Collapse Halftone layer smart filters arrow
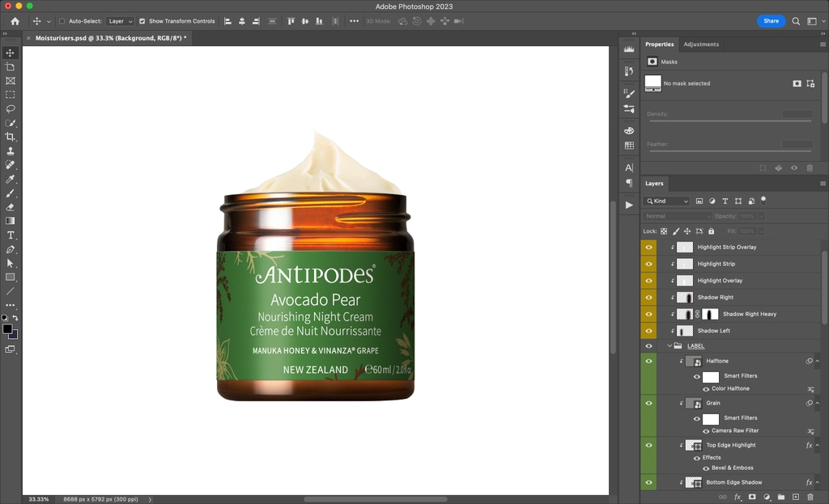This screenshot has width=829, height=504. click(x=818, y=361)
